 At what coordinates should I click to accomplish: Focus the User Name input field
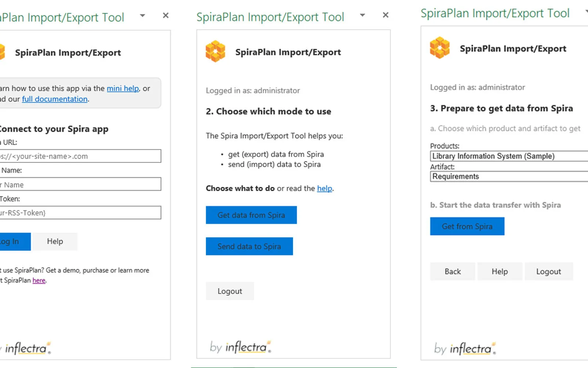80,184
